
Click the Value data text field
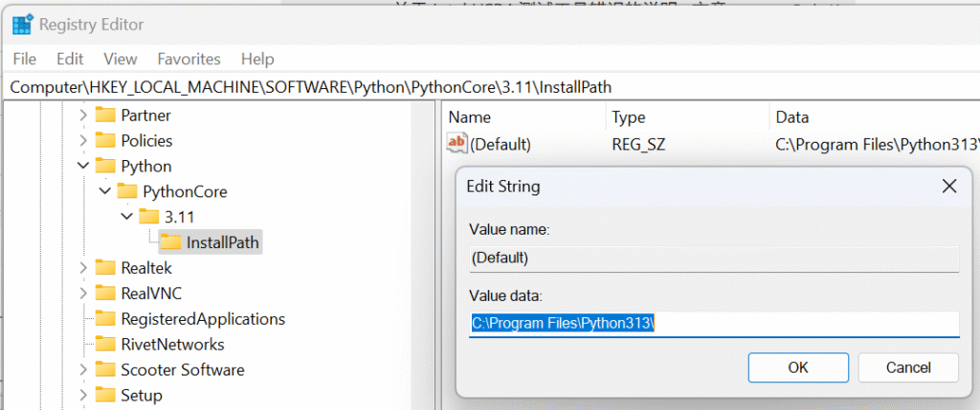pyautogui.click(x=713, y=324)
